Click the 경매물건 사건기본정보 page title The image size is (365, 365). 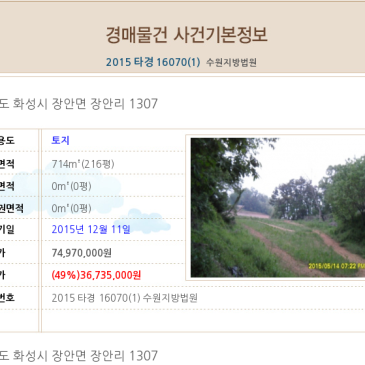[186, 34]
